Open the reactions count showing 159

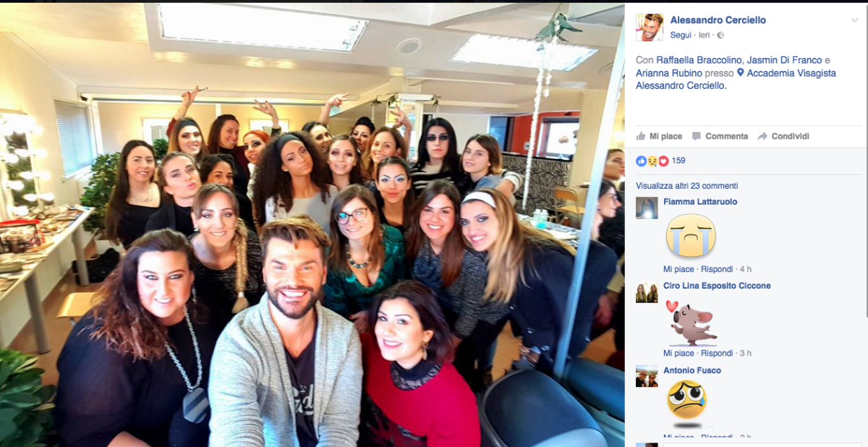[x=678, y=161]
